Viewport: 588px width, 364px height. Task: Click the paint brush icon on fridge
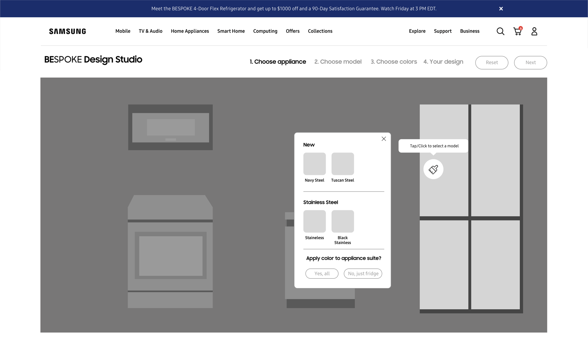coord(433,169)
